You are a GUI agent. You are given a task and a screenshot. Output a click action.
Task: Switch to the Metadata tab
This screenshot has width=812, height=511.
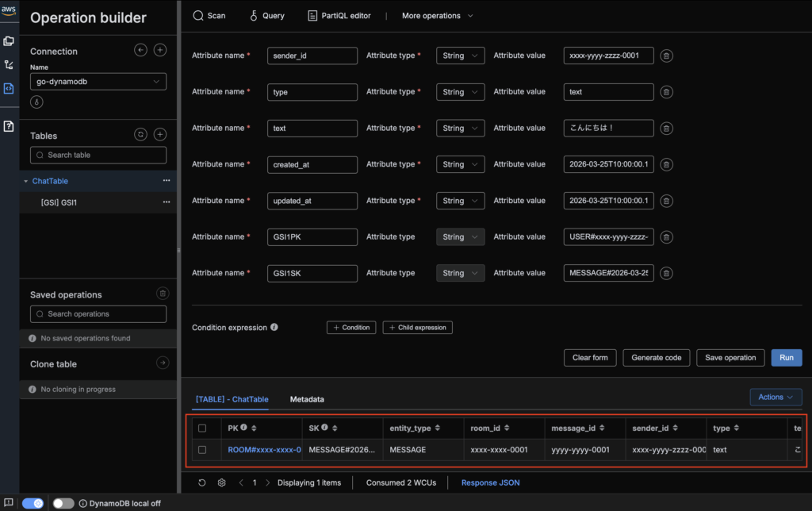click(307, 399)
